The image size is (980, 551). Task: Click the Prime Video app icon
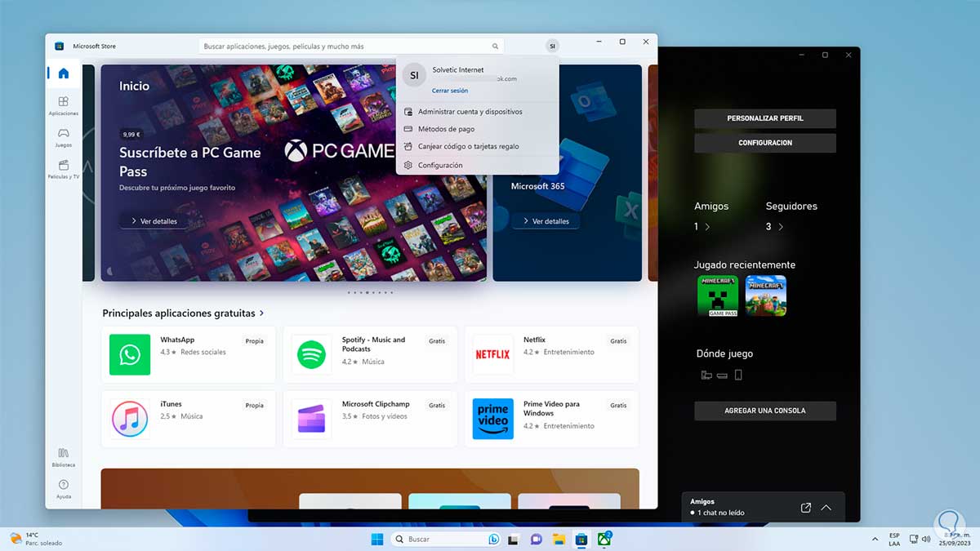click(x=492, y=419)
